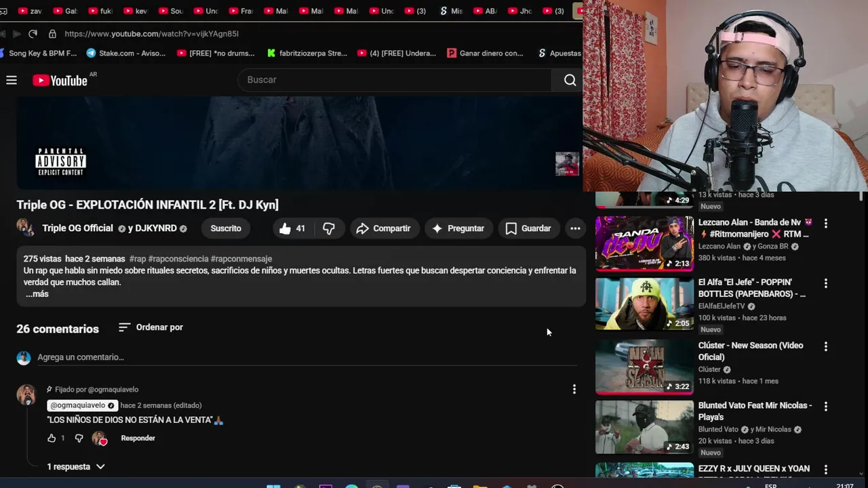Open Blunted Vato Playa's thumbnail

[644, 427]
